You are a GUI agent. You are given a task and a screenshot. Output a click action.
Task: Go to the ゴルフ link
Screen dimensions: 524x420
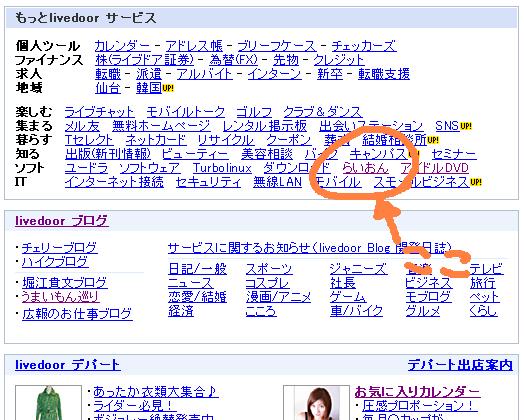pyautogui.click(x=254, y=112)
